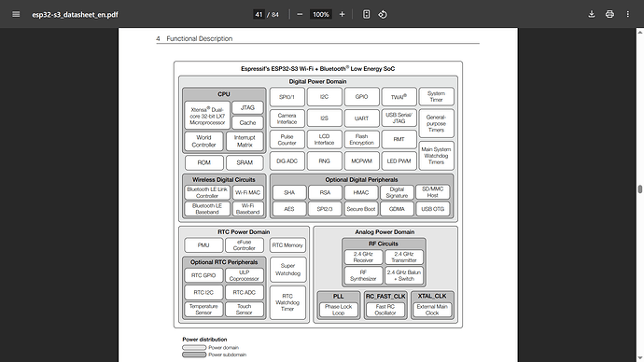Click the 'Phase Lock Loop' box

click(x=339, y=310)
